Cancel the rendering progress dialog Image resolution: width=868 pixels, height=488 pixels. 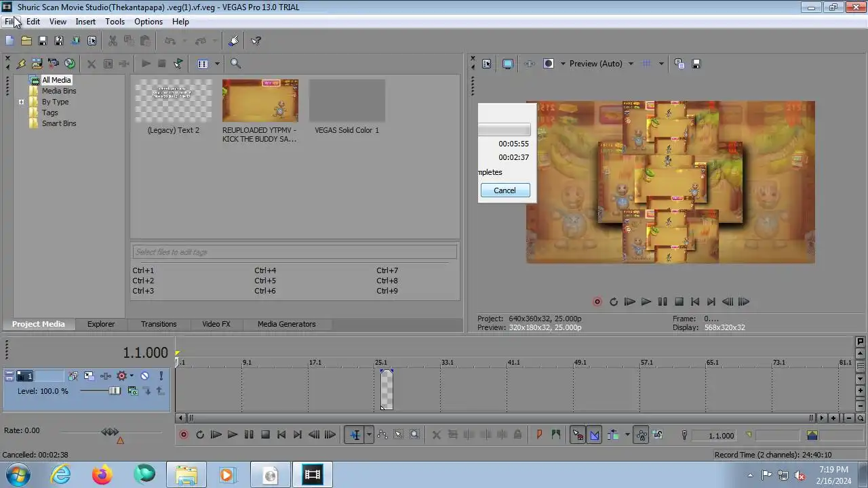tap(505, 190)
